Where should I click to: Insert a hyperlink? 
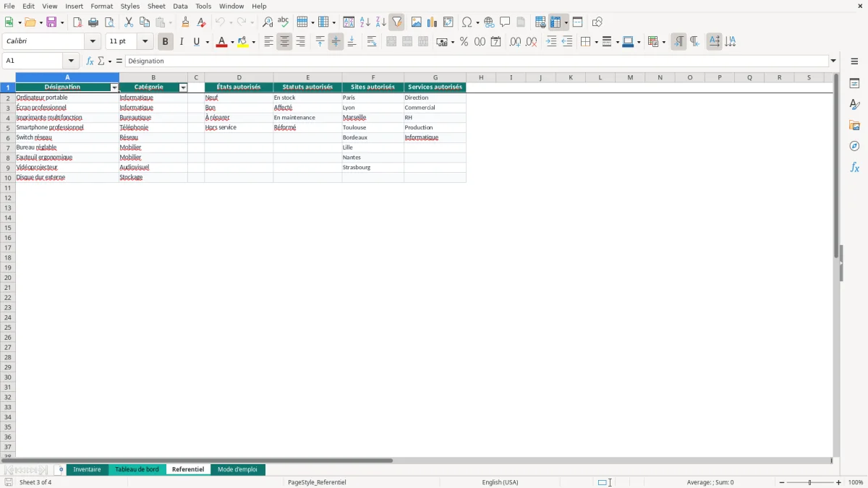point(489,22)
